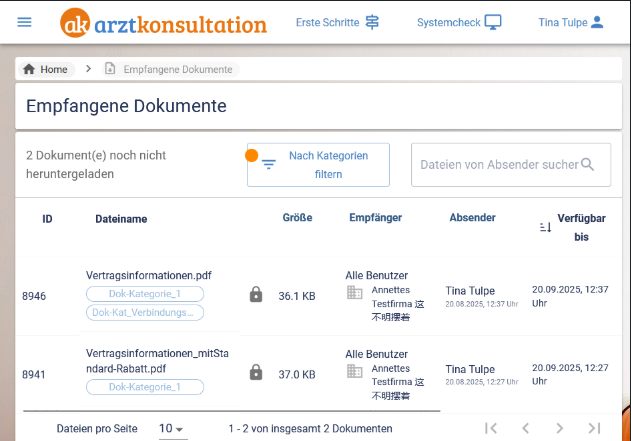Click the Erste Schritte signpost icon
631x441 pixels.
[372, 22]
